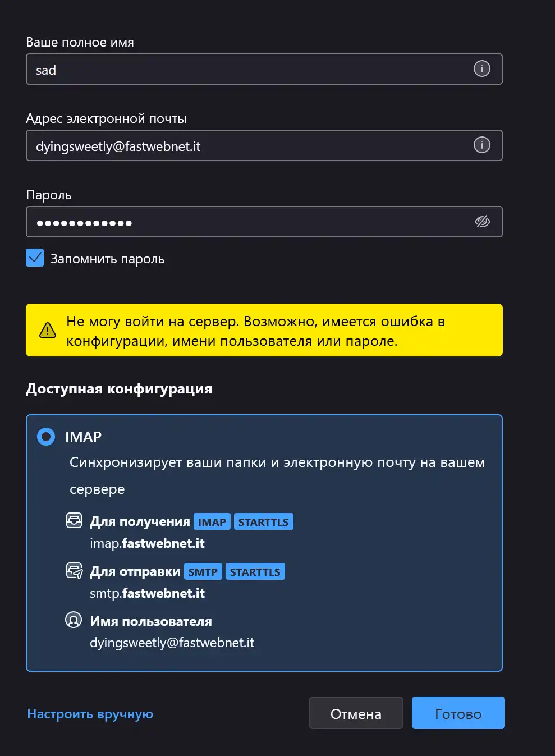Click the Готово button

[458, 713]
